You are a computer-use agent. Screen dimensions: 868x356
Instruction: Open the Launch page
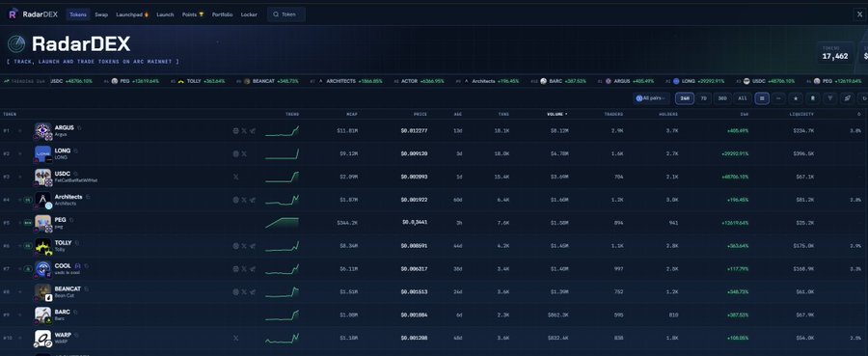[x=165, y=14]
